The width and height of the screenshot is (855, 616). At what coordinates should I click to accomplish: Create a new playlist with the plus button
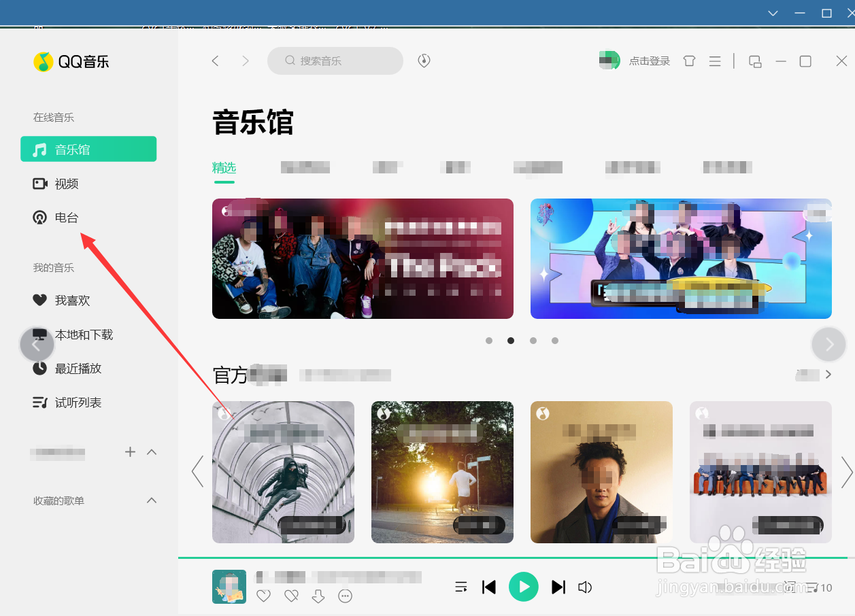point(130,451)
